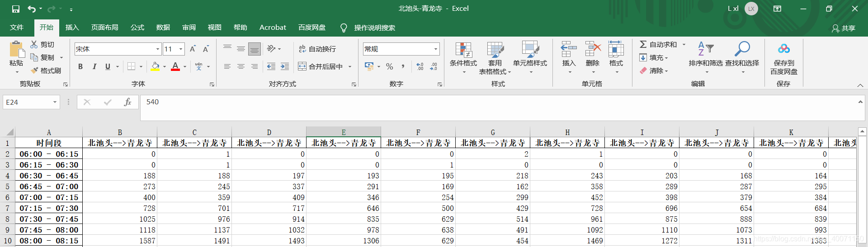
Task: Open the Merge & Center dropdown arrow
Action: pyautogui.click(x=350, y=66)
